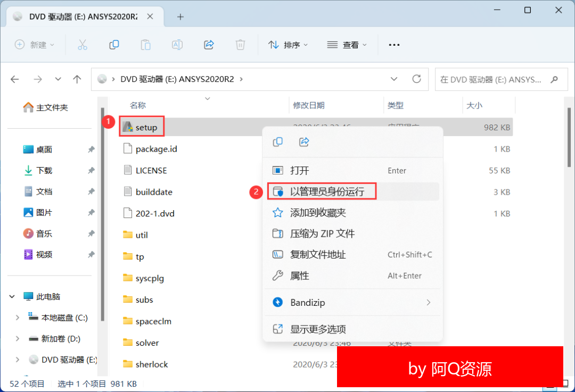The width and height of the screenshot is (575, 392).
Task: Select the subs folder icon
Action: (x=128, y=299)
